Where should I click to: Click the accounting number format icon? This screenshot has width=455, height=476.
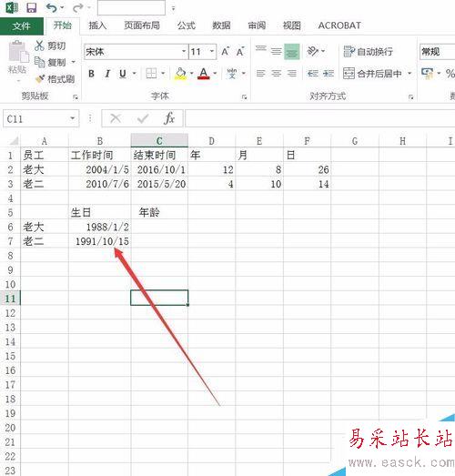point(428,73)
